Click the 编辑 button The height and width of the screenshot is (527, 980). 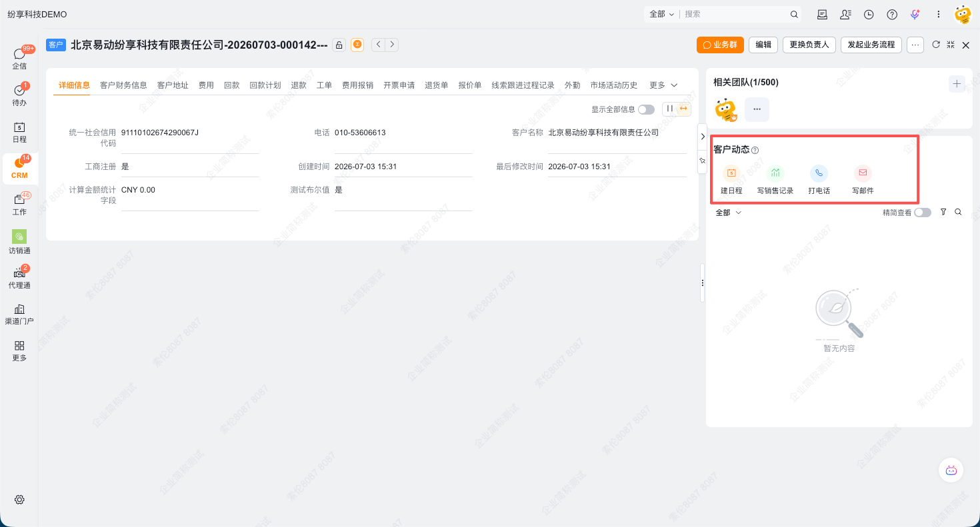point(763,45)
